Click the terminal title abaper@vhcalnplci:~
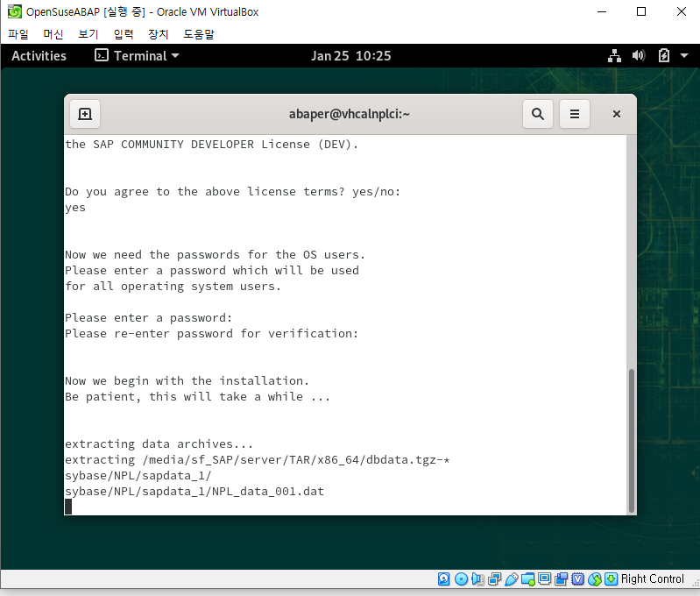Screen dimensions: 700x596 349,114
